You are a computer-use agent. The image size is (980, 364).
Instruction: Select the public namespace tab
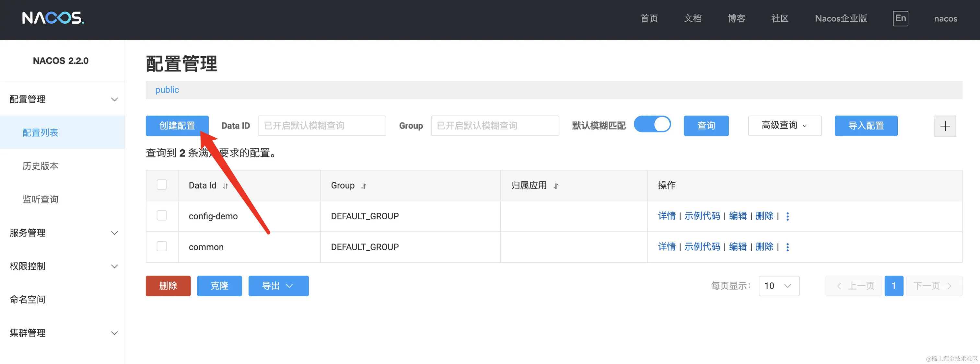click(167, 90)
